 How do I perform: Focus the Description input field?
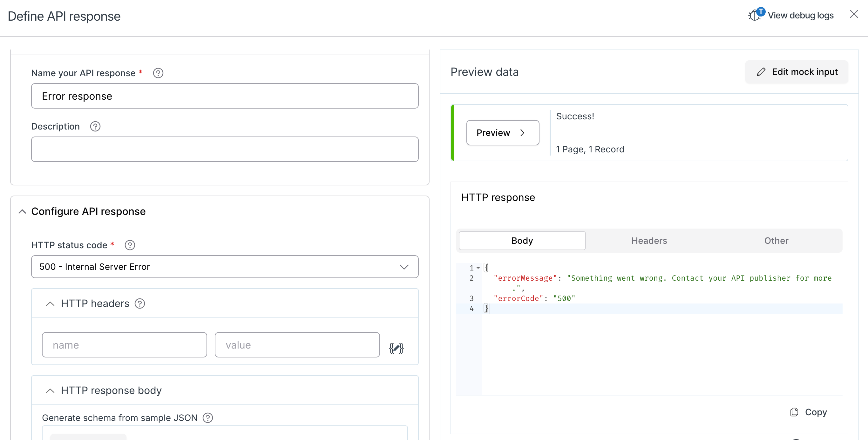pyautogui.click(x=225, y=149)
